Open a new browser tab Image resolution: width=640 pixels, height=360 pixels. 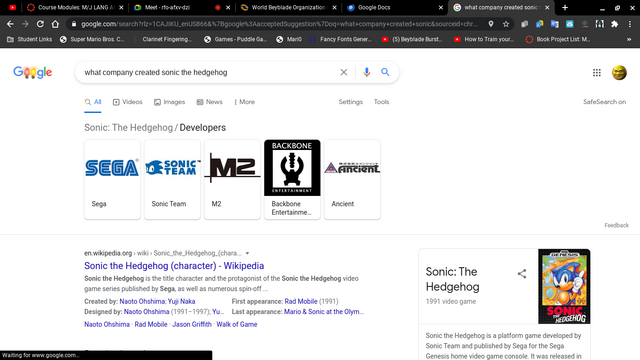565,7
